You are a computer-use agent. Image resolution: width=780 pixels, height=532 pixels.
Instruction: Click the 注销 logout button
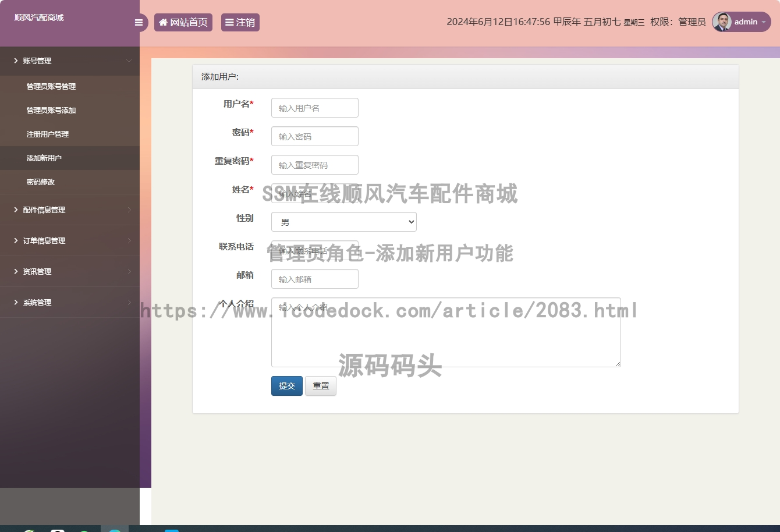240,23
